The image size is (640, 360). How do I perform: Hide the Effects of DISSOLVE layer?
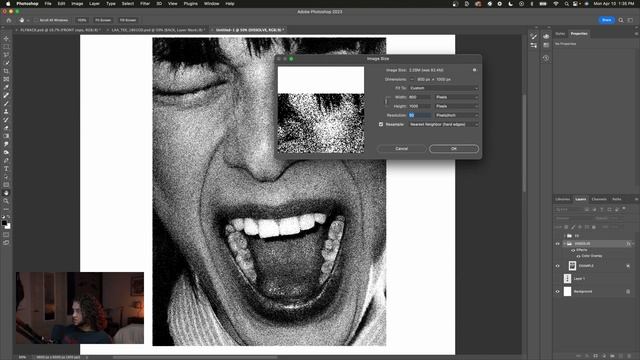point(573,250)
